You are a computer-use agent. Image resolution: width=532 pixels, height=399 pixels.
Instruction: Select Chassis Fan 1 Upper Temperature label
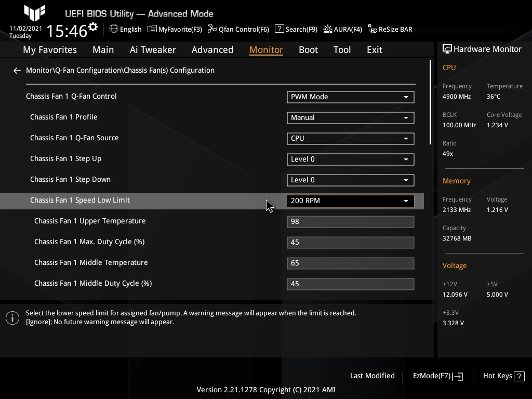coord(90,221)
